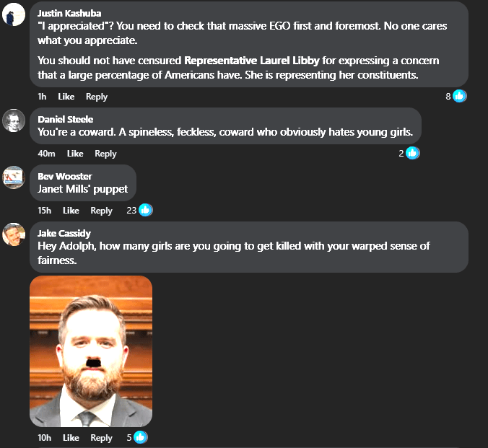Like Bev Wooster's comment

71,211
